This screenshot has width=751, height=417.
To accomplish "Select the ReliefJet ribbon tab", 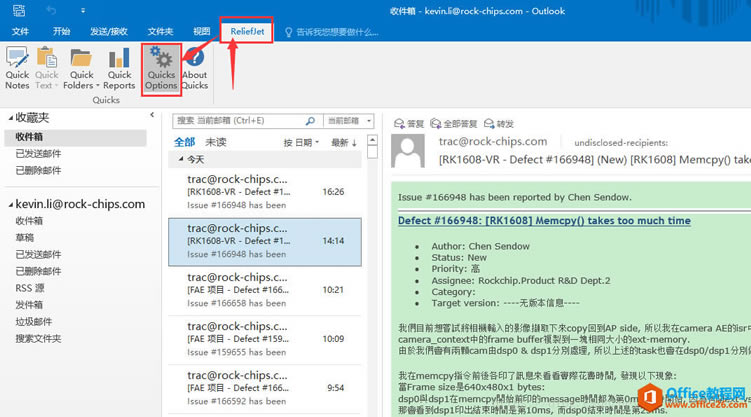I will 247,32.
